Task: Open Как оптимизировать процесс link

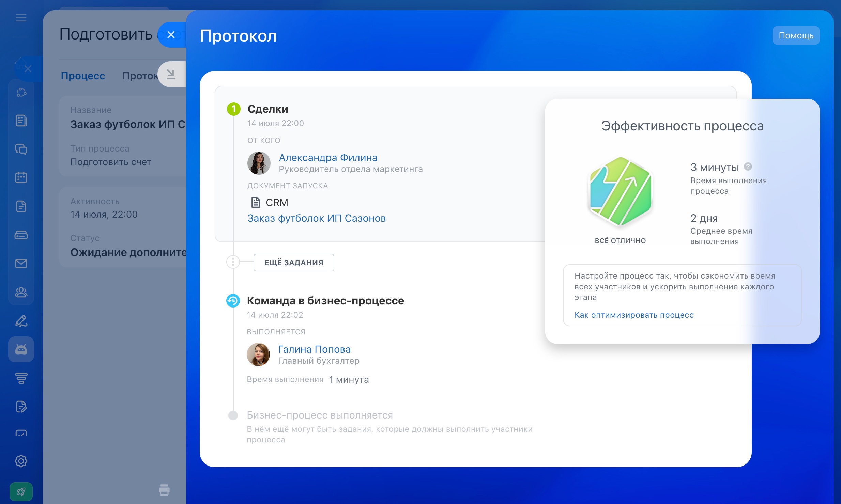Action: (x=634, y=315)
